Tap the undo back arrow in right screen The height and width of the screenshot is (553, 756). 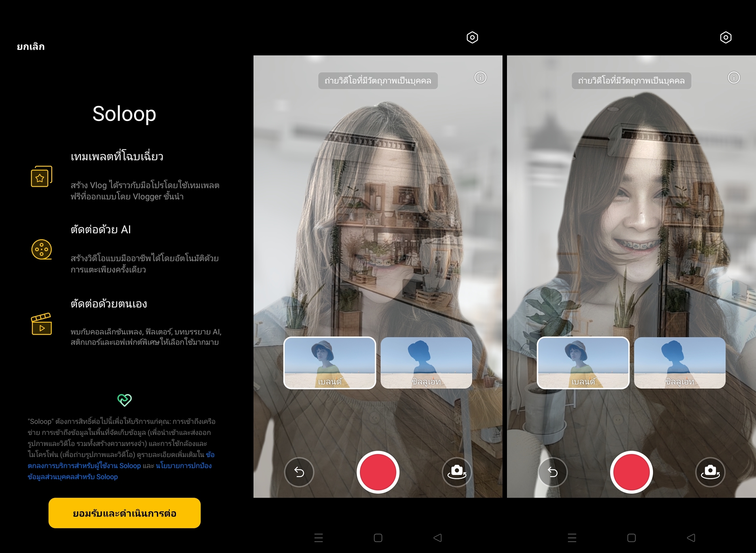click(x=553, y=472)
